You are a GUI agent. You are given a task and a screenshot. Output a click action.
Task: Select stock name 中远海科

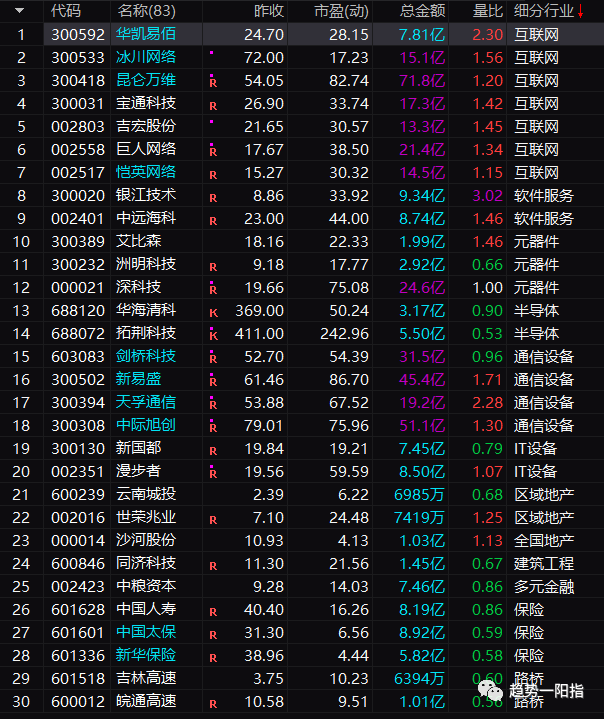point(146,218)
